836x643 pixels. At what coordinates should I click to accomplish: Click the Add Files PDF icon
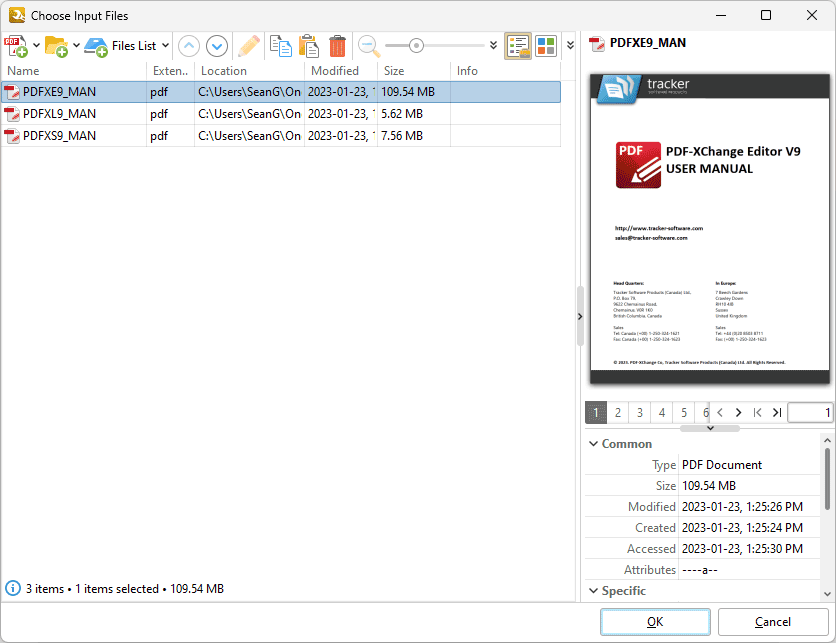tap(16, 46)
